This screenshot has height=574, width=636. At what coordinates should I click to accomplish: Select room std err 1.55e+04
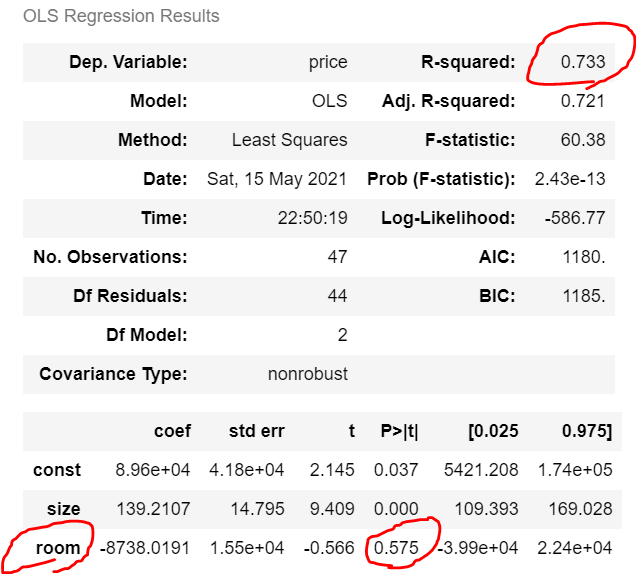(x=247, y=548)
